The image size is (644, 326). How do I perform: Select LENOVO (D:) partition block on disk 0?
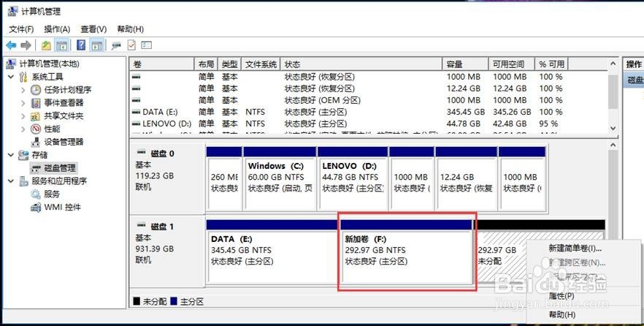pyautogui.click(x=353, y=178)
